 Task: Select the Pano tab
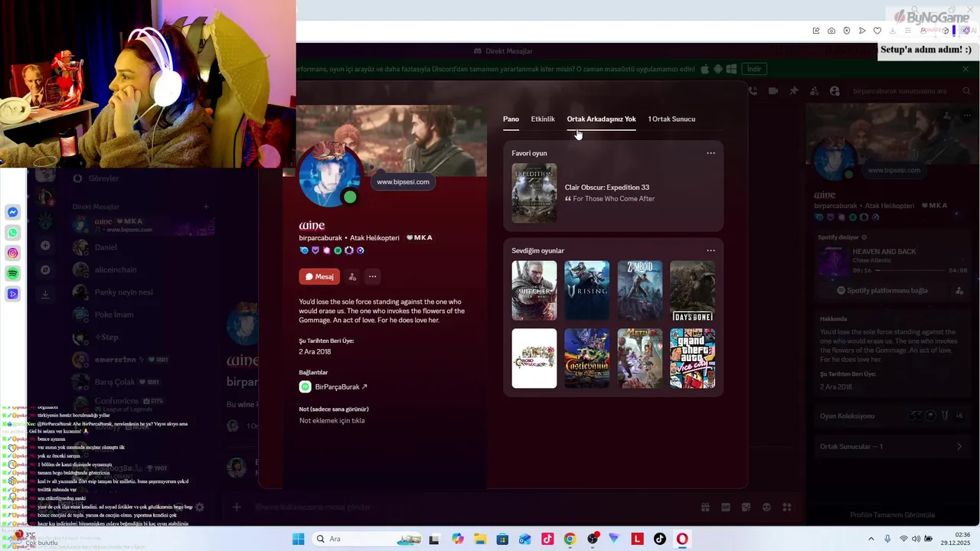click(511, 119)
